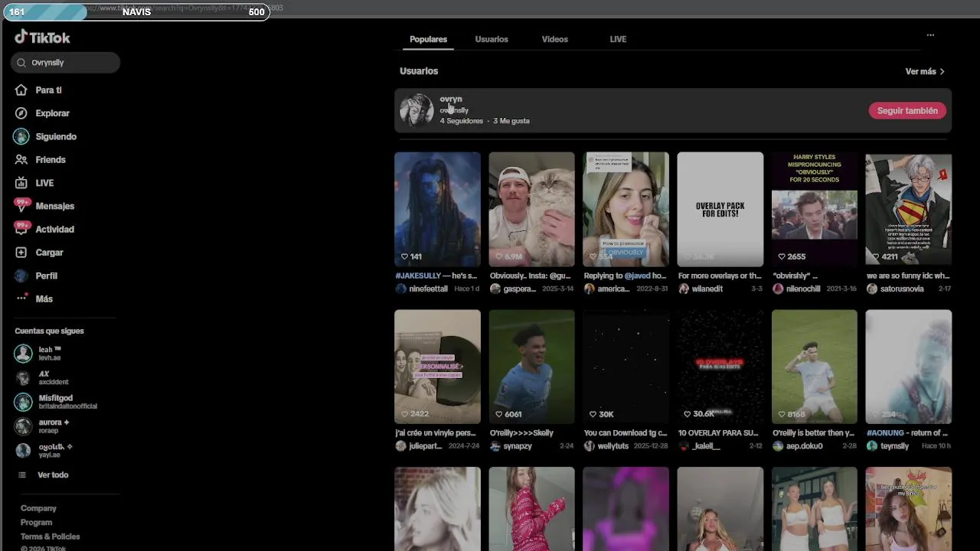Click americanenglishwithjoy username under Replying video
This screenshot has height=551, width=980.
(613, 289)
